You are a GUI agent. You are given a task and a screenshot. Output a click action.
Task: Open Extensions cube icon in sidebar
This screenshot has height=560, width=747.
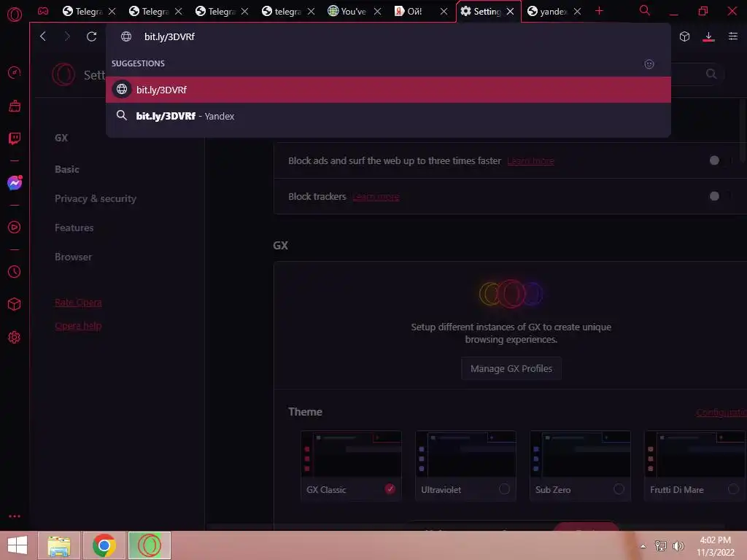(x=15, y=304)
